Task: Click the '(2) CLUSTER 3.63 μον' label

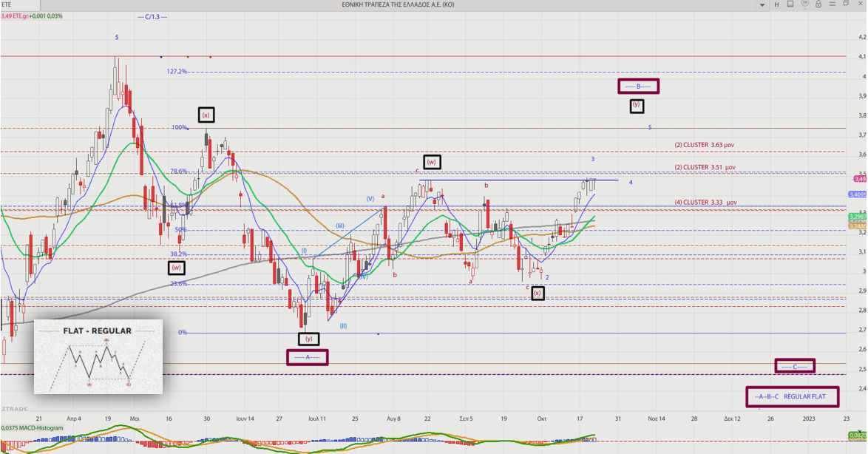Action: pos(704,145)
